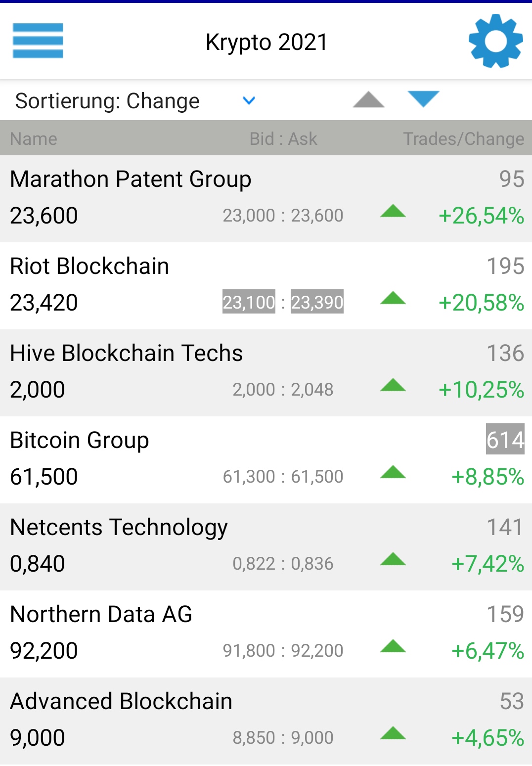Open Hive Blockchain Techs stock details
Image resolution: width=532 pixels, height=766 pixels.
(127, 354)
